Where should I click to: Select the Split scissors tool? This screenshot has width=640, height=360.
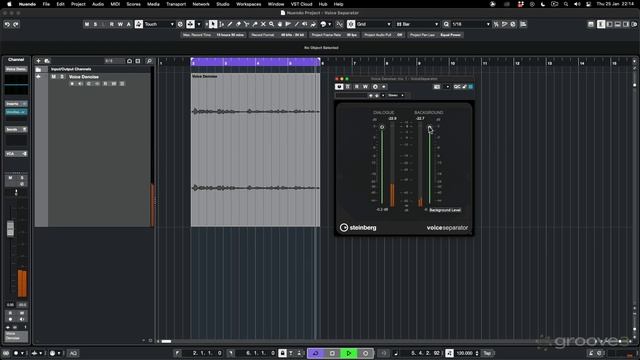click(247, 24)
